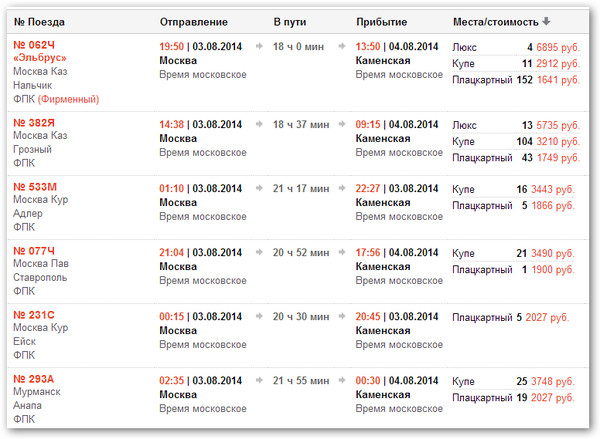Open train № 382Я link
The height and width of the screenshot is (439, 600).
tap(35, 123)
